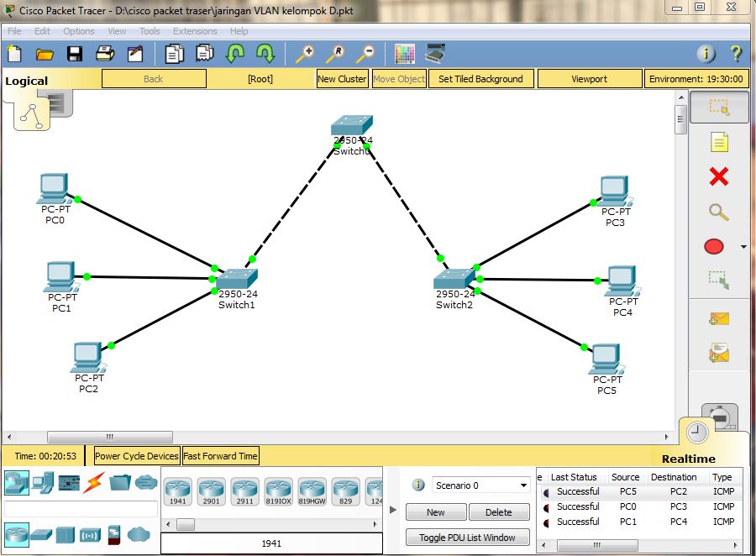This screenshot has width=756, height=556.
Task: Select the Network Devices category icon
Action: pos(17,483)
